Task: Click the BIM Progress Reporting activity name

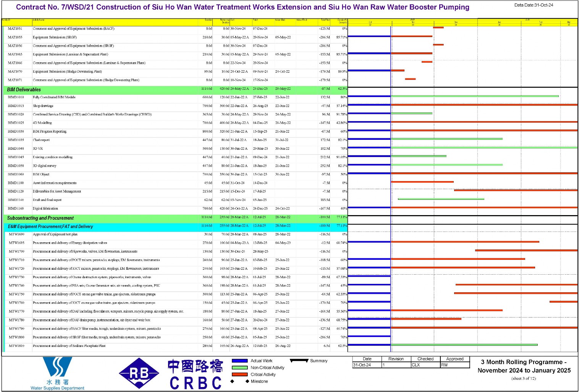Action: (50, 131)
